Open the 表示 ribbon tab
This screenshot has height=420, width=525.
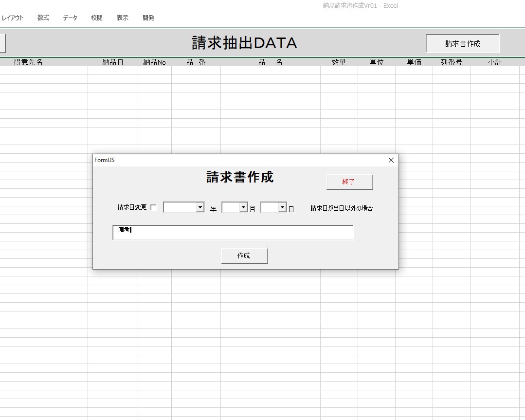coord(123,18)
